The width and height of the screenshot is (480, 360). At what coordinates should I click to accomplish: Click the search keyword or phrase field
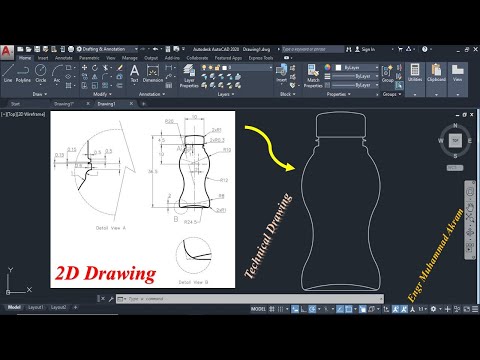(313, 49)
